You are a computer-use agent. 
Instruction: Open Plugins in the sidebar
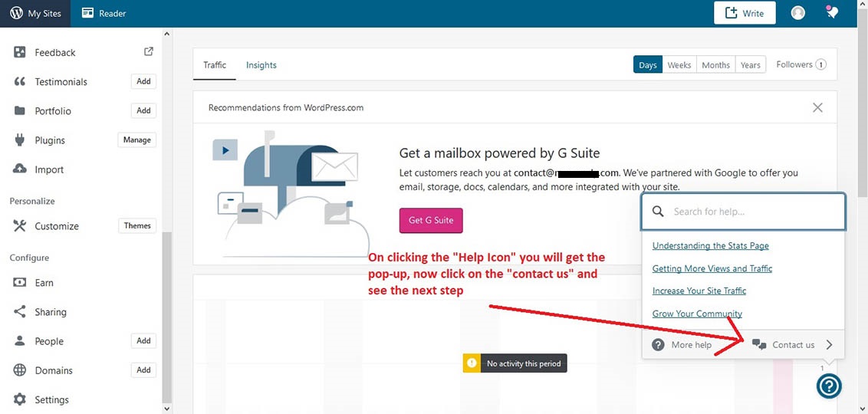(x=50, y=140)
